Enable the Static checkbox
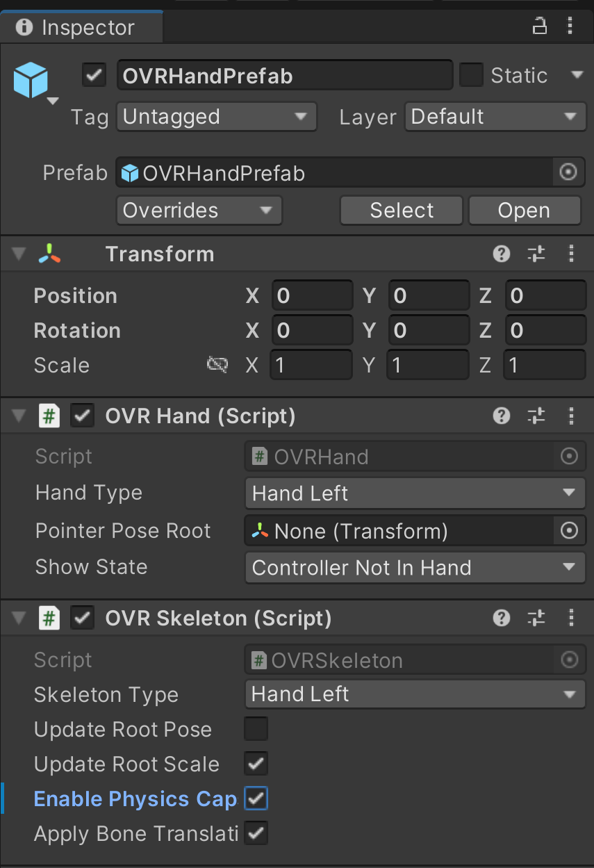Image resolution: width=594 pixels, height=868 pixels. [471, 75]
